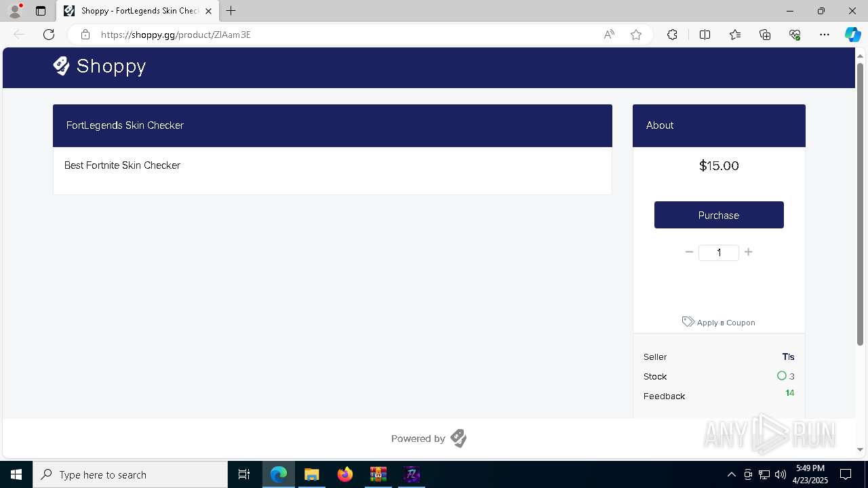Screen dimensions: 868x488
Task: Apply a Coupon link
Action: (719, 322)
